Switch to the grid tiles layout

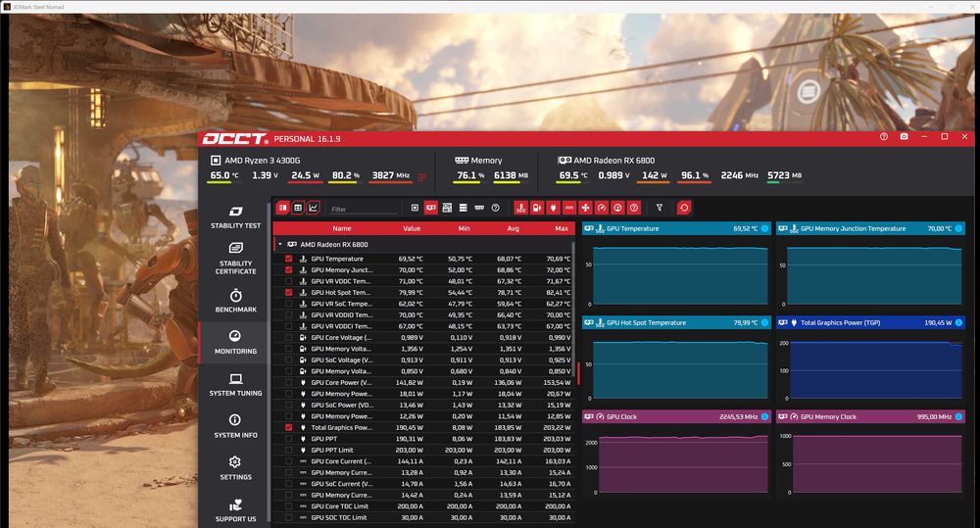point(298,208)
